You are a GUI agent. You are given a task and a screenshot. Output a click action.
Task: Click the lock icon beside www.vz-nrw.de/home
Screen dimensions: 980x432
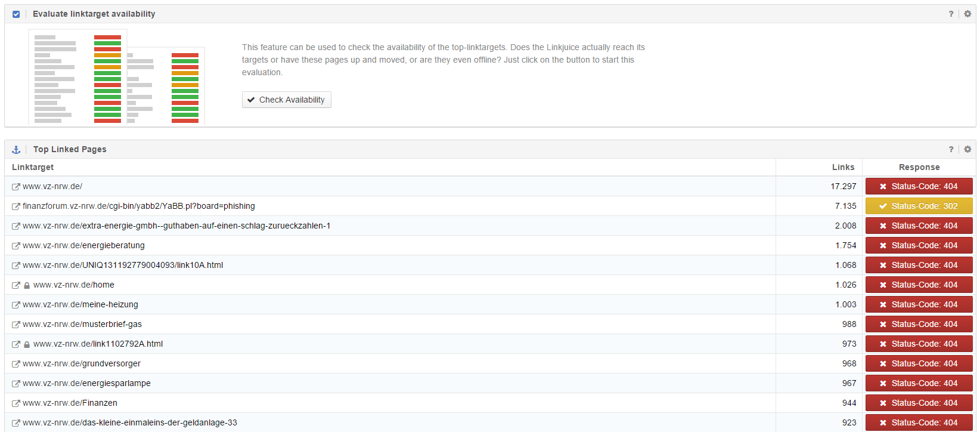click(x=27, y=285)
